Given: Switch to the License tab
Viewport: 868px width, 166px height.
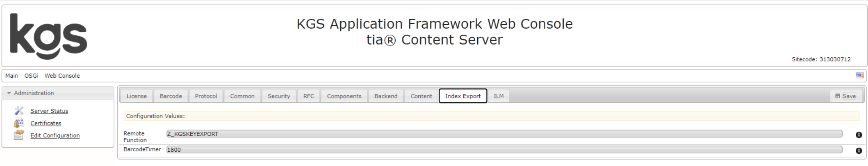Looking at the screenshot, I should coord(137,96).
